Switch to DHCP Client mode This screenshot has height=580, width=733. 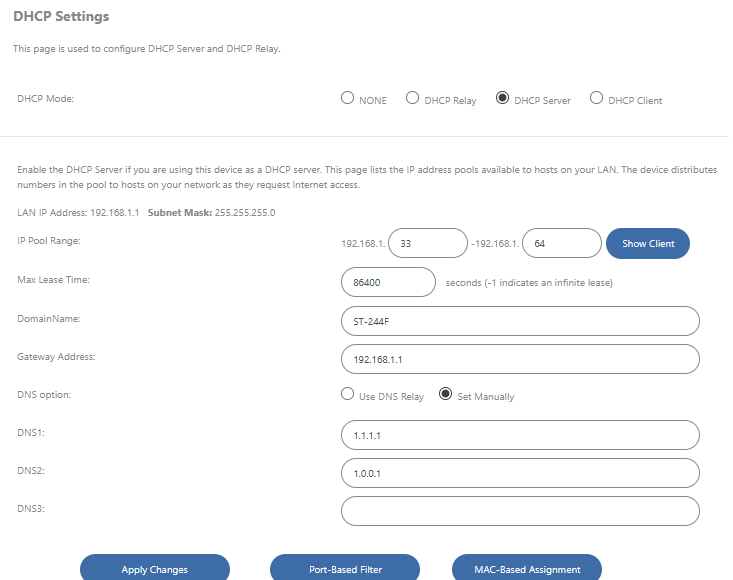pos(596,99)
